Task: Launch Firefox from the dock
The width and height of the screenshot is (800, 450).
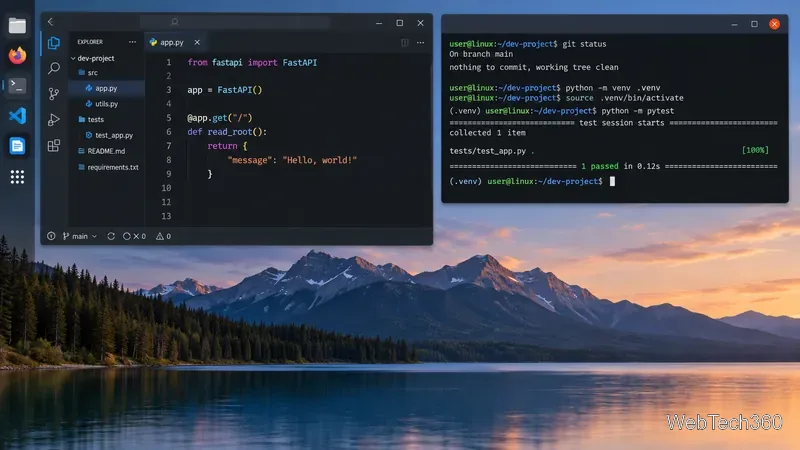Action: point(17,55)
